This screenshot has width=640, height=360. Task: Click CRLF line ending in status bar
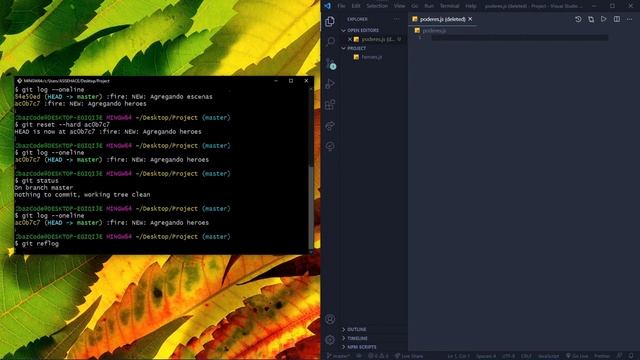[526, 356]
